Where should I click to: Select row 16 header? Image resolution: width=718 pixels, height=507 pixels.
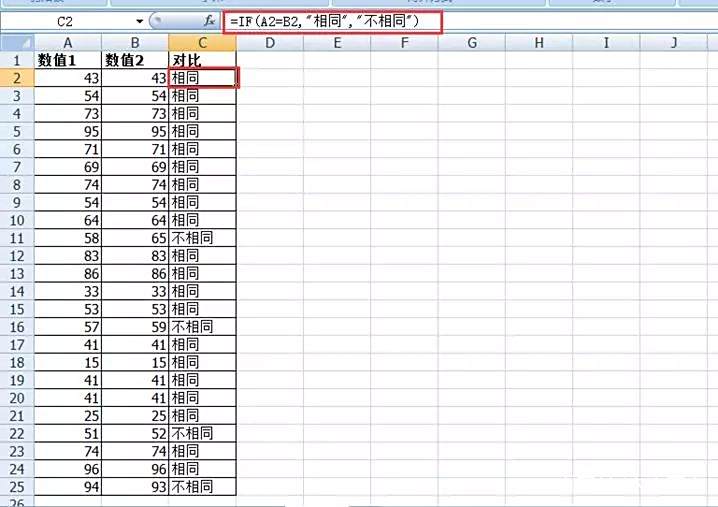[17, 327]
